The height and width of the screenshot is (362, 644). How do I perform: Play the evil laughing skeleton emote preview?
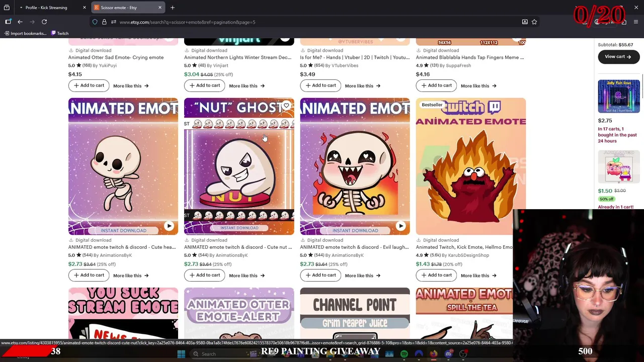(400, 226)
